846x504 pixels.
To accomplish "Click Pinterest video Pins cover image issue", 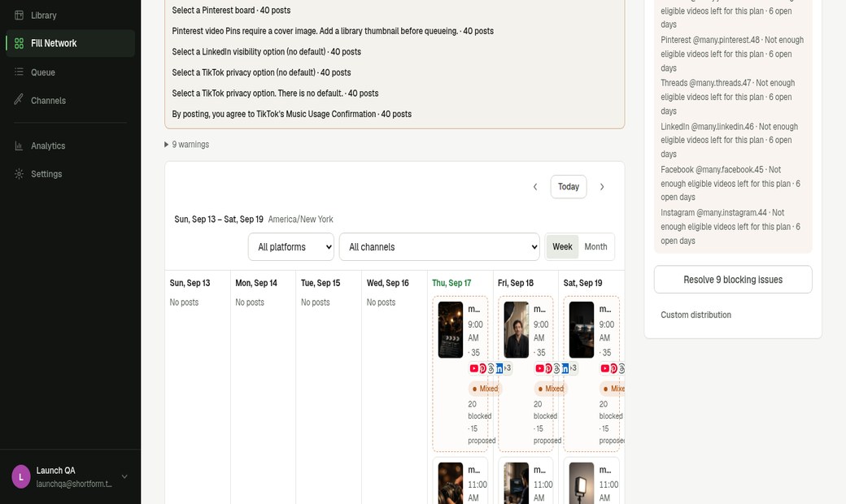I will [x=333, y=31].
